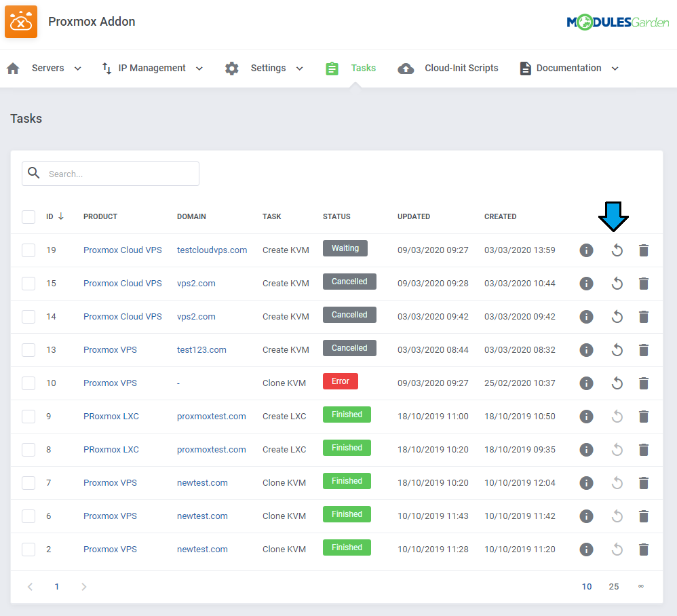
Task: Open info for task ID 13
Action: [586, 350]
